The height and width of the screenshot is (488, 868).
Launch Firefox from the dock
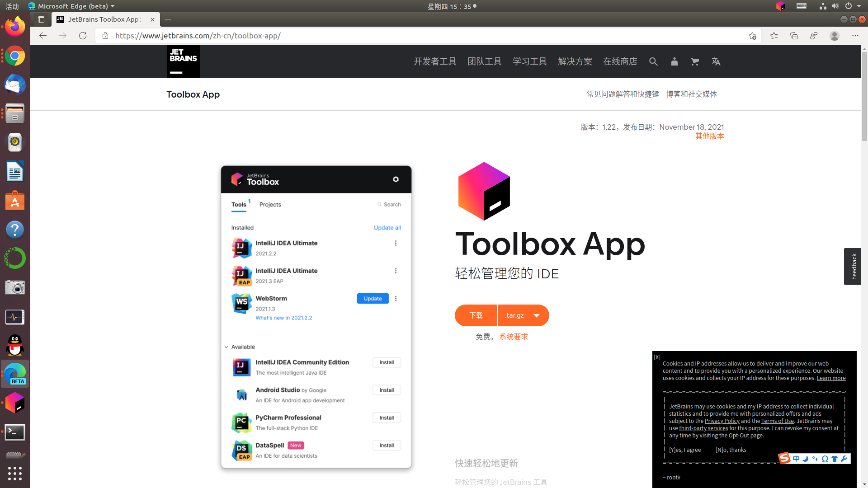[x=15, y=27]
